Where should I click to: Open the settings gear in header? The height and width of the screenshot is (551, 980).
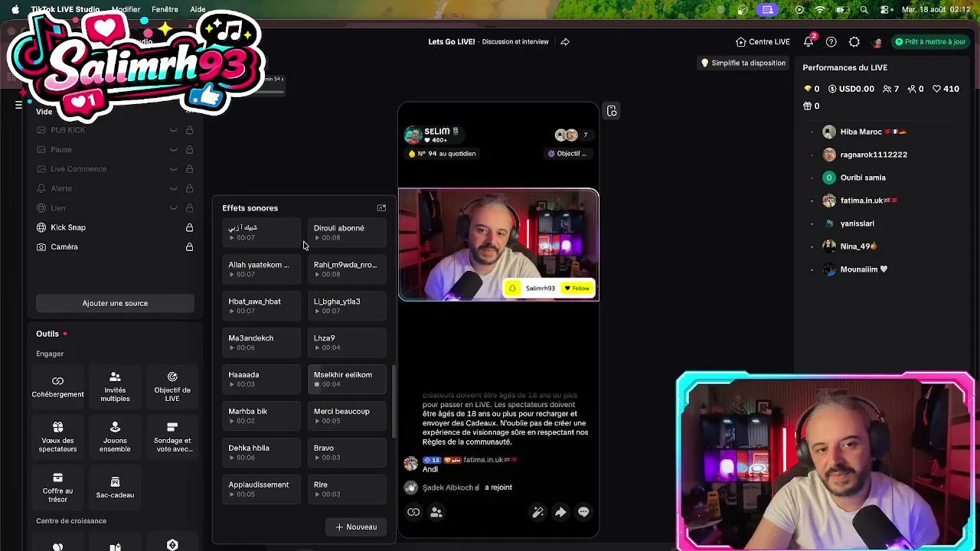click(x=854, y=42)
